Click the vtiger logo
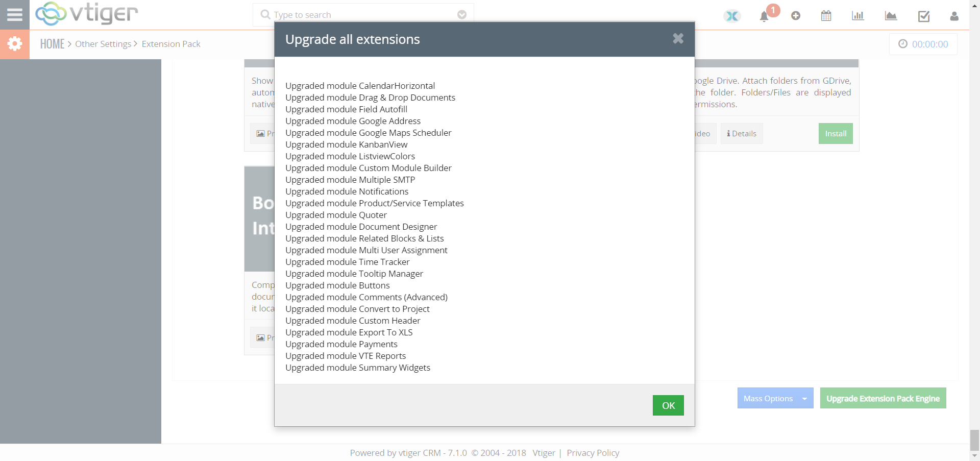This screenshot has height=461, width=980. point(87,14)
